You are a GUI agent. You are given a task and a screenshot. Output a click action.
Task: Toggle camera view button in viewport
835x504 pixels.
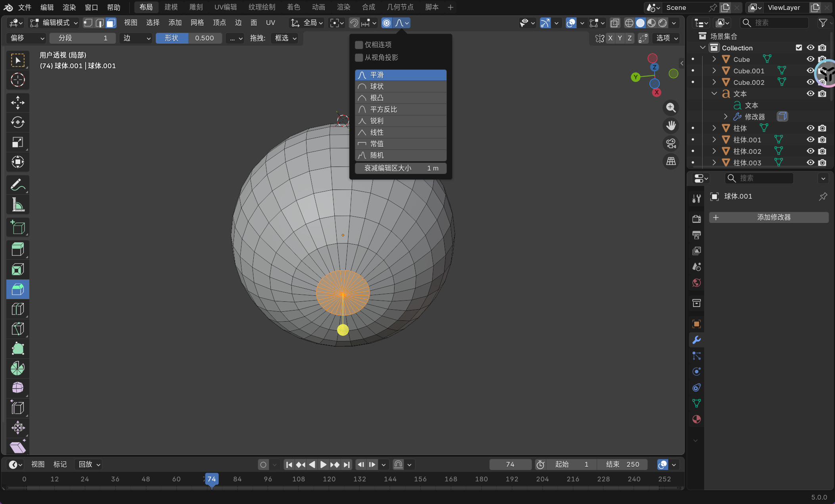point(671,144)
